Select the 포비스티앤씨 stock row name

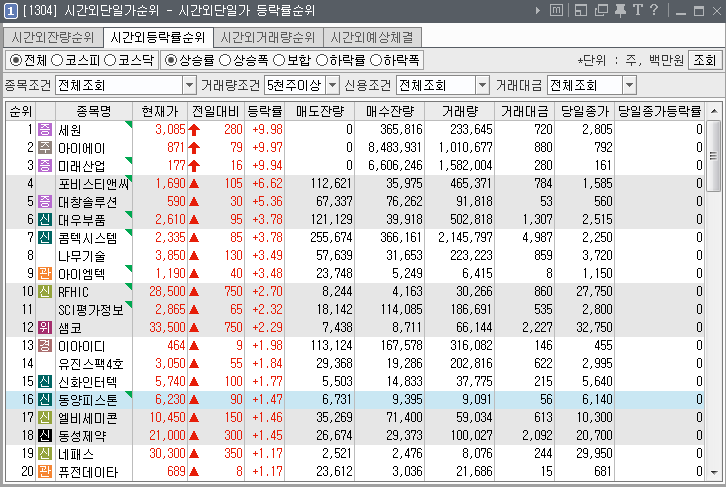93,184
